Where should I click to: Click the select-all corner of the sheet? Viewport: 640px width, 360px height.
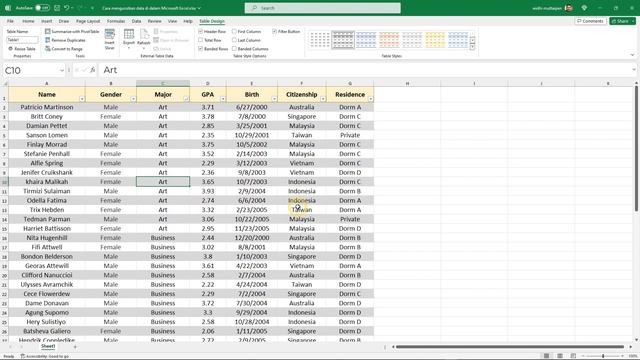[4, 83]
